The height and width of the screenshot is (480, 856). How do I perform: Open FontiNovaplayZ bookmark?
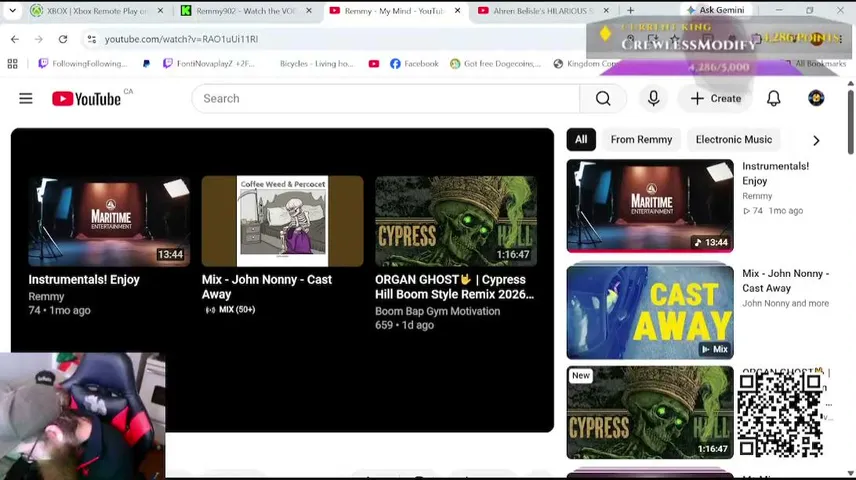point(209,64)
